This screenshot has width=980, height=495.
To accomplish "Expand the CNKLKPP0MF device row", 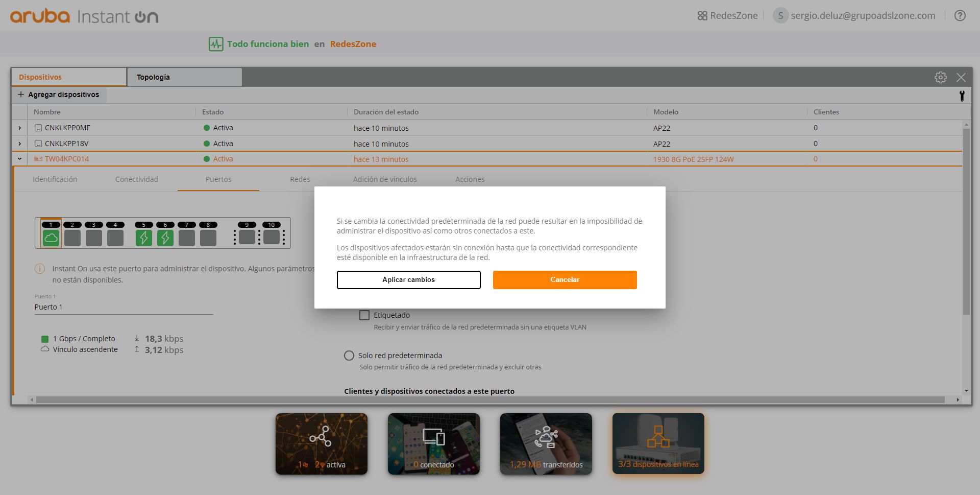I will 20,128.
